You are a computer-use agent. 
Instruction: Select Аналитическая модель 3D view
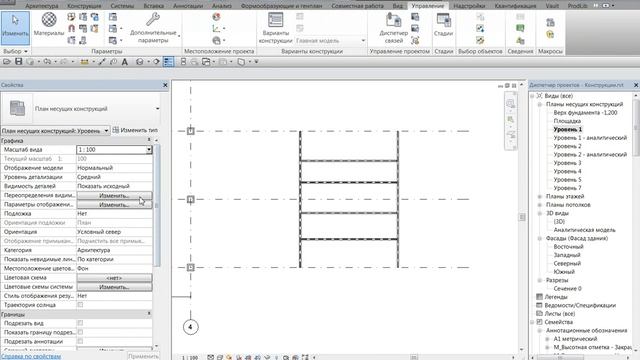584,230
